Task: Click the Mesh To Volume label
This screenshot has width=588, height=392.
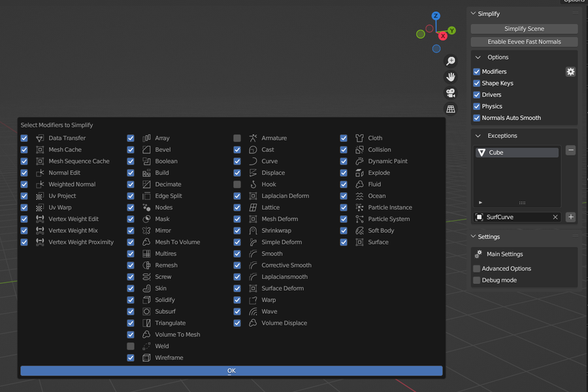Action: coord(177,242)
